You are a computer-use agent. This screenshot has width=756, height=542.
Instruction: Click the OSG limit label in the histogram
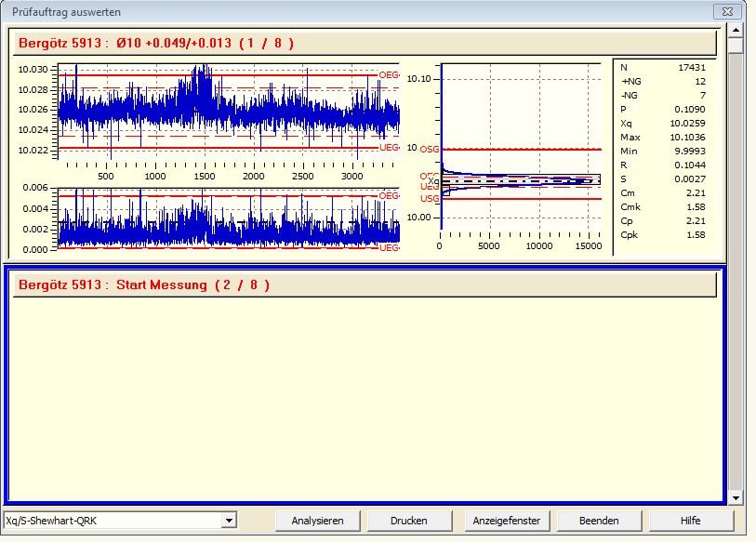[x=429, y=149]
